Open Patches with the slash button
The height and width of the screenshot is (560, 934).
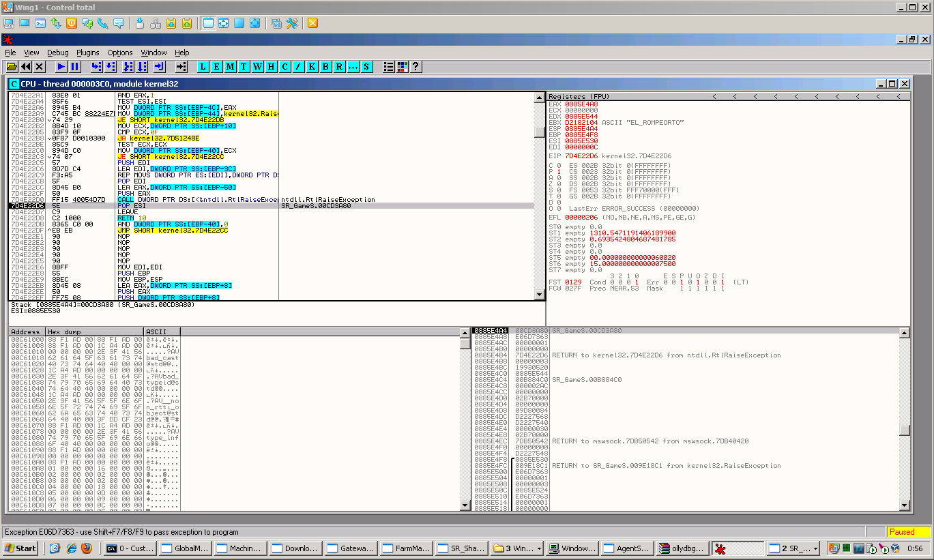click(x=299, y=66)
